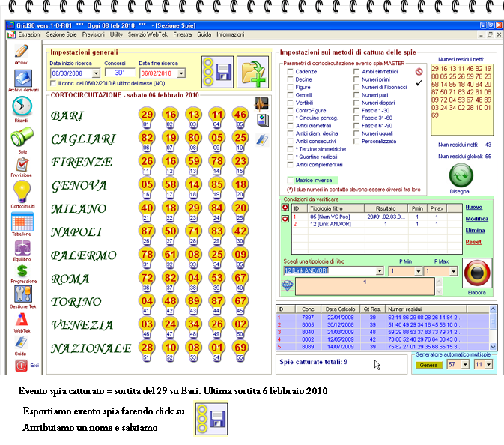
Task: Open the Equilibrio scales icon
Action: point(22,248)
